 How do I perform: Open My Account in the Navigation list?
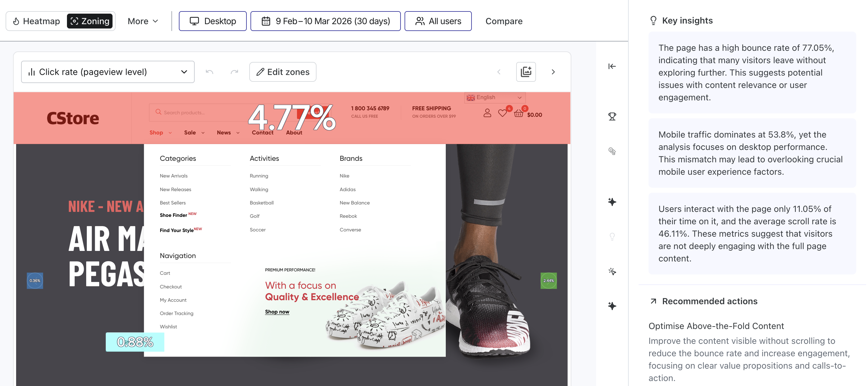[x=173, y=300]
